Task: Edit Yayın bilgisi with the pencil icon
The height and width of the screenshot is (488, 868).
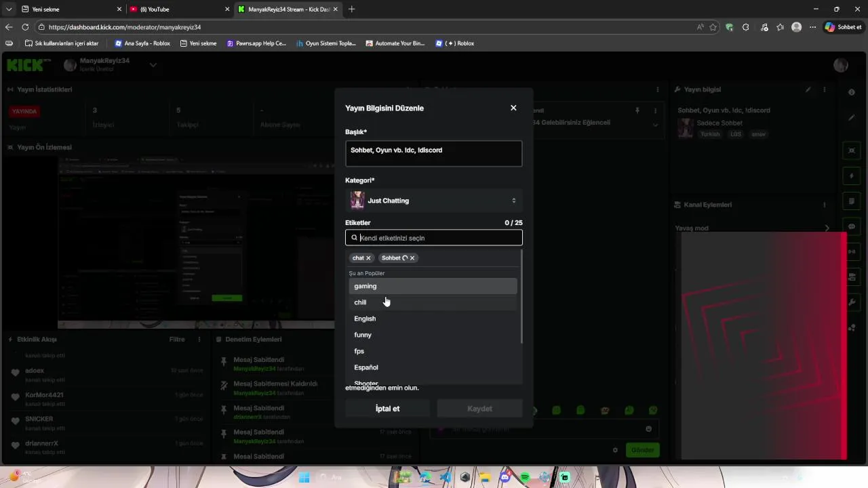Action: click(808, 89)
